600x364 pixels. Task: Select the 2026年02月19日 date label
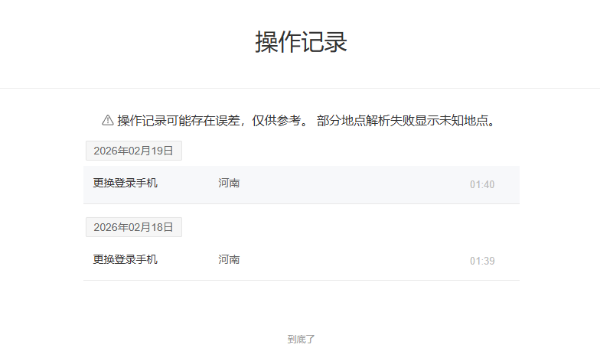pos(133,151)
